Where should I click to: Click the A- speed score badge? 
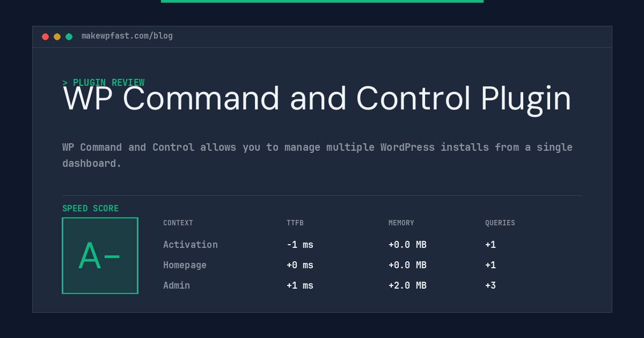(x=100, y=255)
